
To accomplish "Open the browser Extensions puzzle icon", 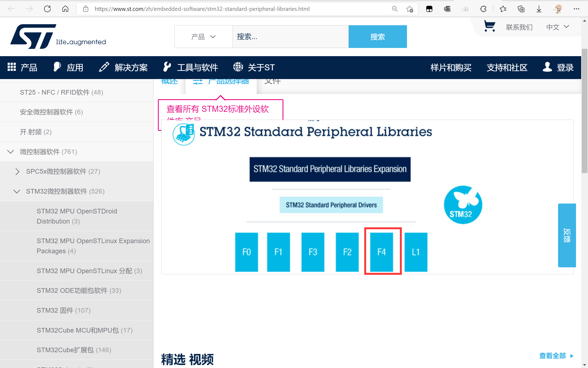I will tap(483, 9).
